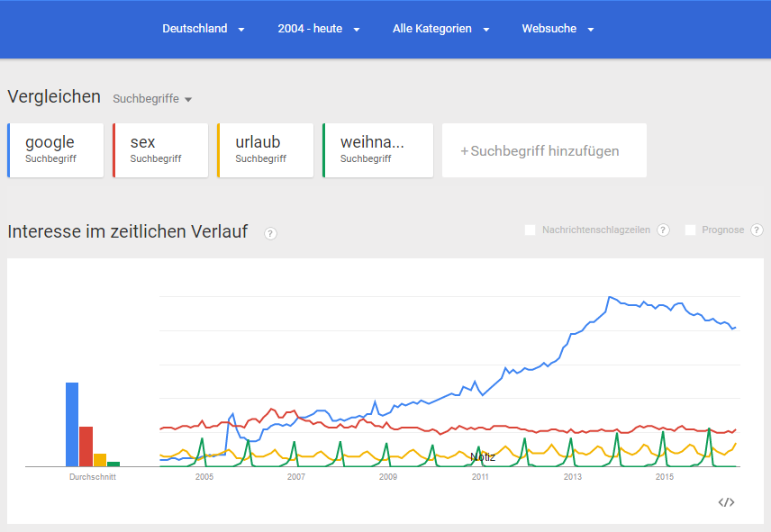Click the embed code icon below chart
The height and width of the screenshot is (532, 771).
tap(726, 502)
